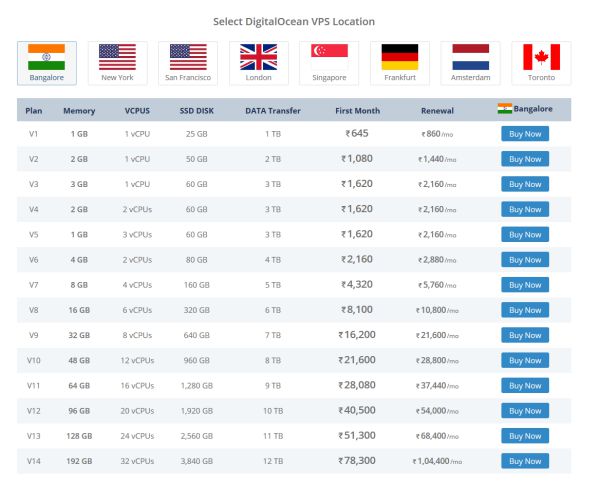Image resolution: width=599 pixels, height=485 pixels.
Task: Click the VCPUS column header
Action: pyautogui.click(x=137, y=111)
